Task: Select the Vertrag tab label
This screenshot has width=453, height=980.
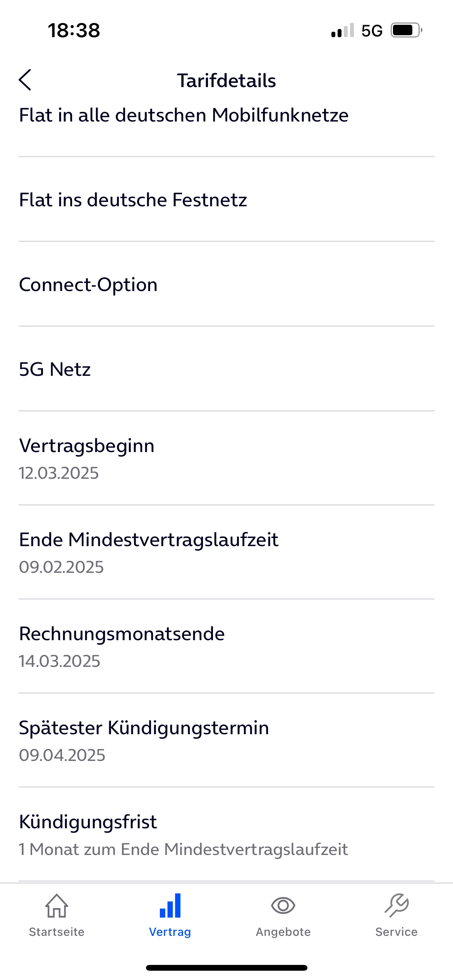Action: [x=170, y=932]
